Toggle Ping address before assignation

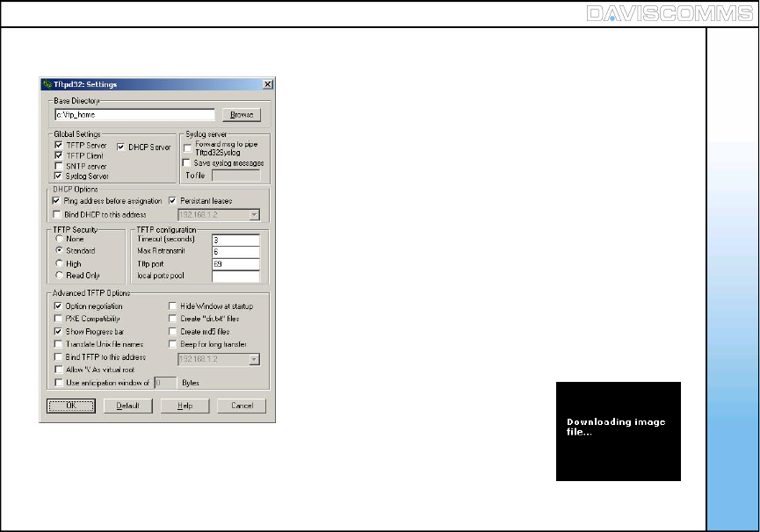(58, 201)
